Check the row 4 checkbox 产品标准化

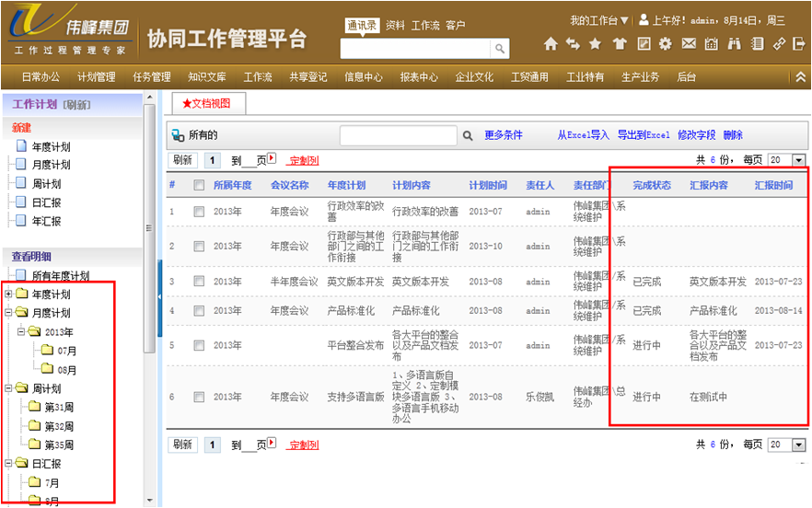point(199,311)
